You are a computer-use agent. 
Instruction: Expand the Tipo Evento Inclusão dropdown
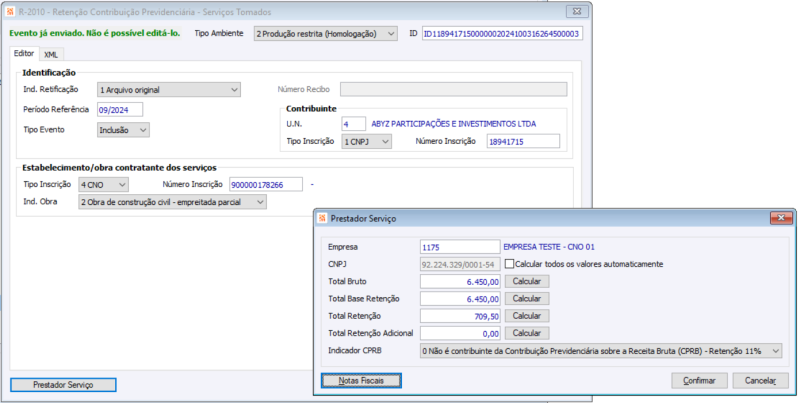[123, 130]
